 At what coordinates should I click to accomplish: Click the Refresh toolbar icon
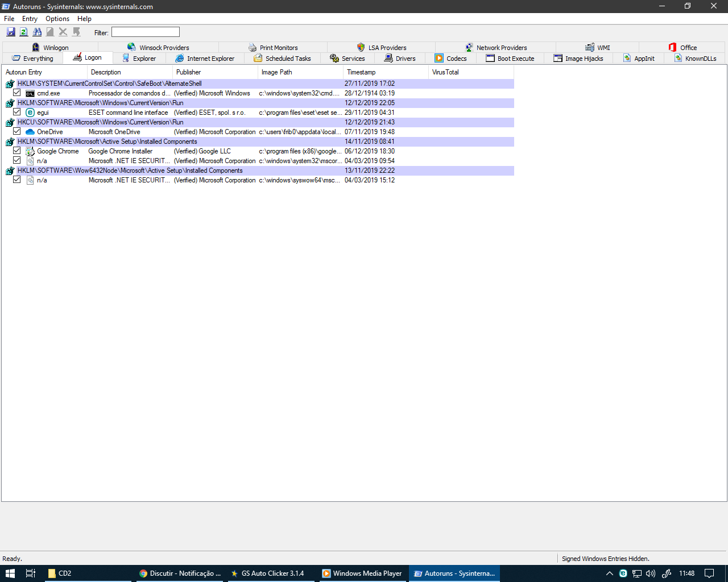pyautogui.click(x=24, y=32)
